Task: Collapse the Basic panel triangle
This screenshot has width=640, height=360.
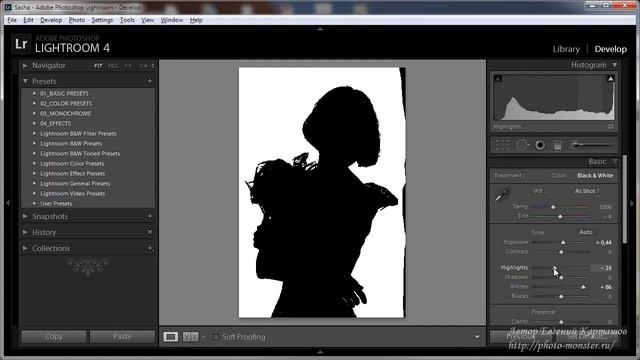Action: tap(615, 162)
